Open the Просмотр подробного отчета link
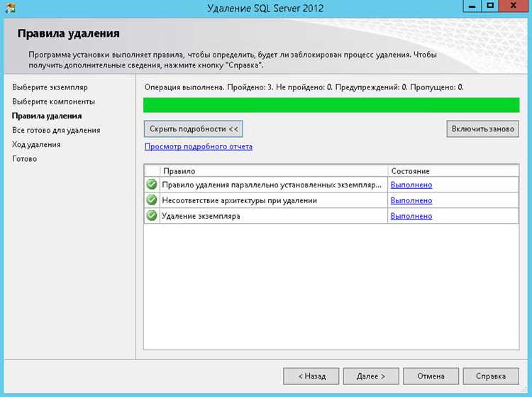Image resolution: width=532 pixels, height=397 pixels. click(x=199, y=147)
